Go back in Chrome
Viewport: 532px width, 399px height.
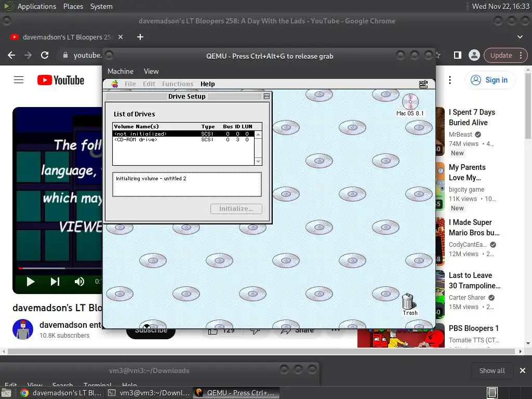tap(11, 55)
